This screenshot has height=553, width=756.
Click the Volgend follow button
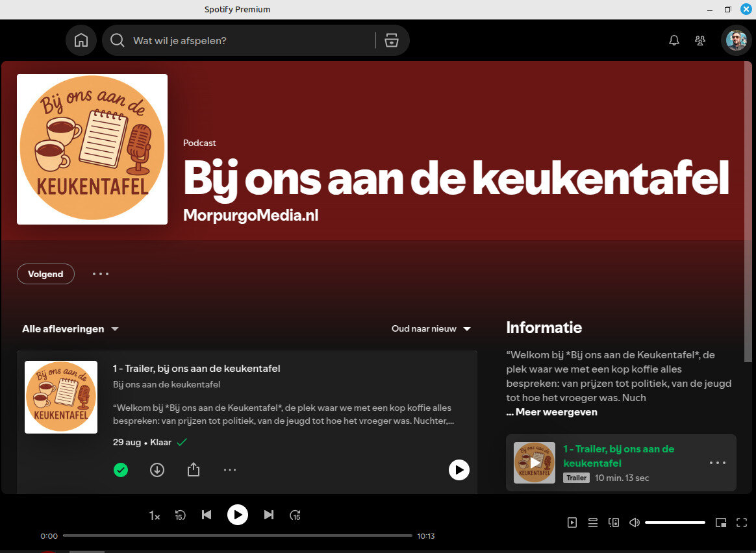point(45,274)
